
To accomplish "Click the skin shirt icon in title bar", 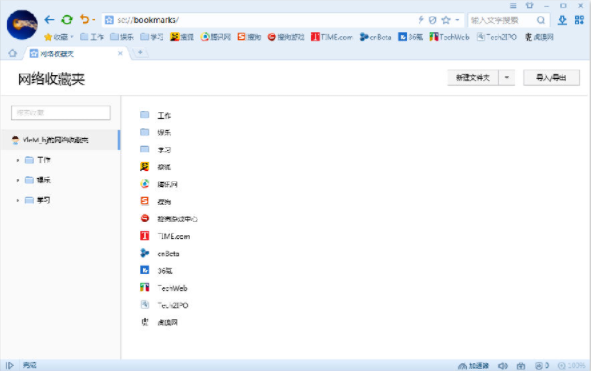I will (530, 5).
